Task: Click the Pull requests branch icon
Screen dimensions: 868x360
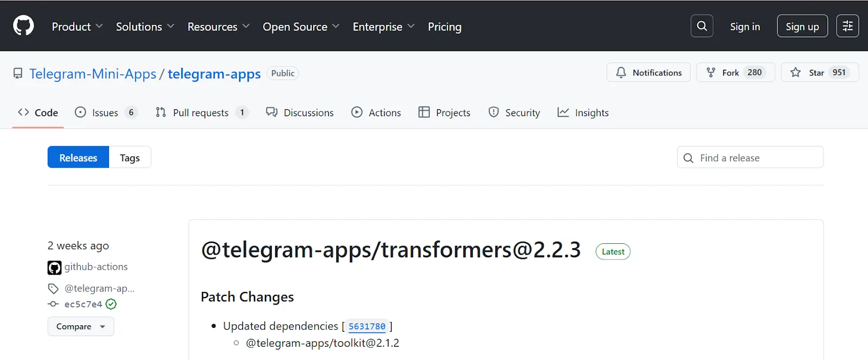Action: point(161,112)
